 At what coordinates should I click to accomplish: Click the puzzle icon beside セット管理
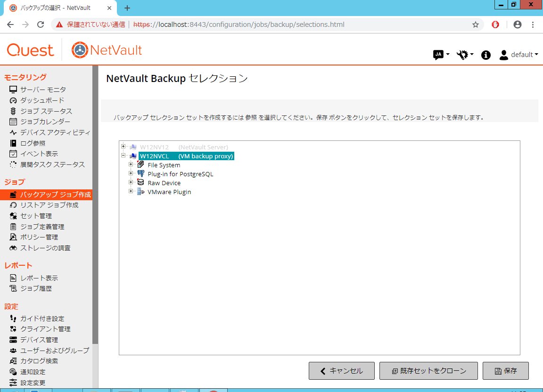point(13,216)
